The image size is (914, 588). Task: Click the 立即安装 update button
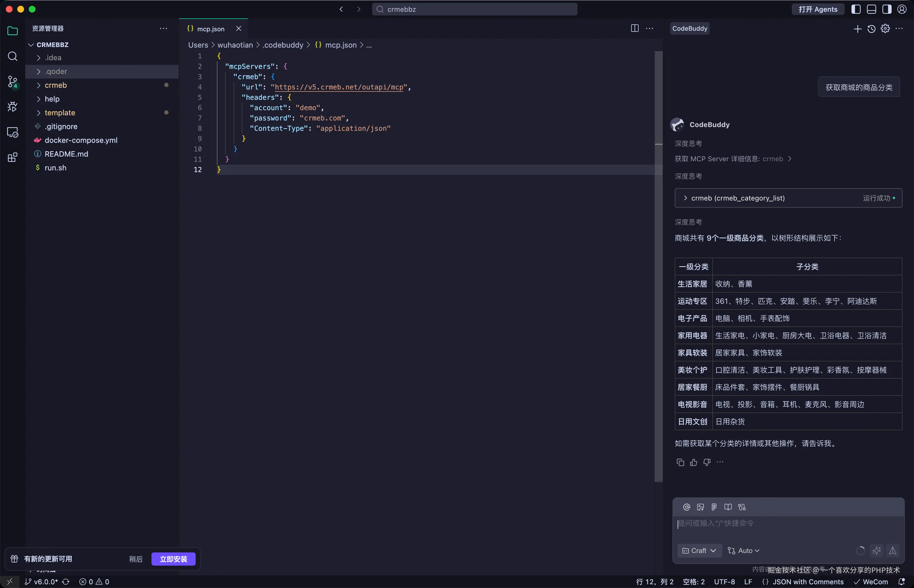point(173,559)
